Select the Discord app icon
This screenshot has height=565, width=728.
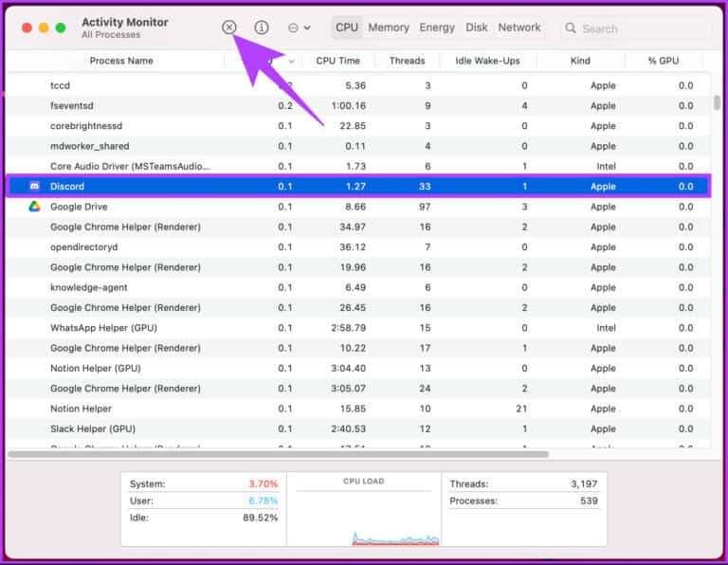point(34,186)
